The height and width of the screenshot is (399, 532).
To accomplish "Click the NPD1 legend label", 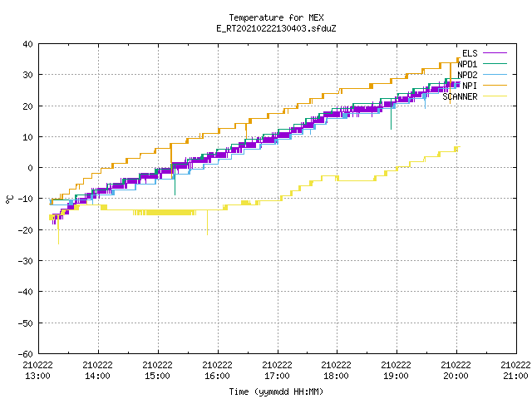I will pos(467,64).
